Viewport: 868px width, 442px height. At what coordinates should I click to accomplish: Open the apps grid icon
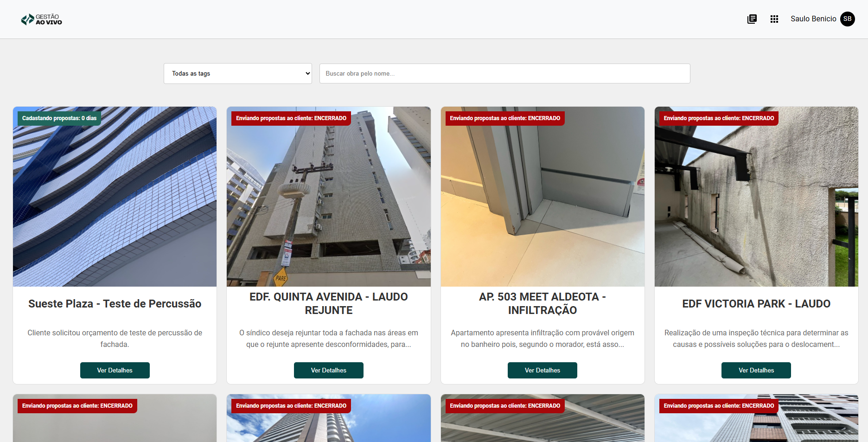(x=774, y=19)
